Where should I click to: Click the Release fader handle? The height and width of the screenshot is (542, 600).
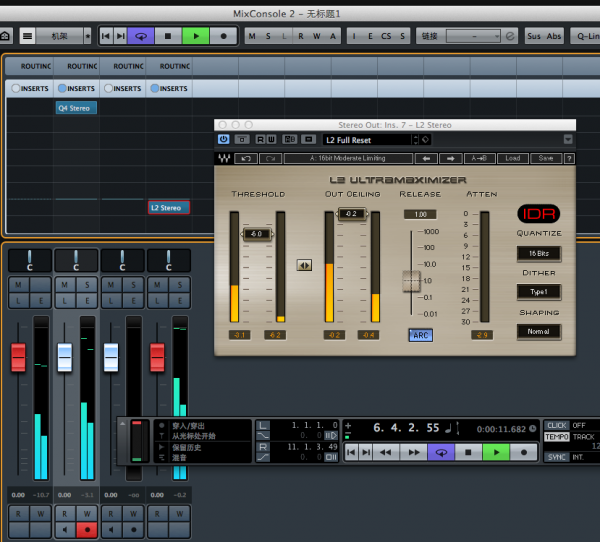pyautogui.click(x=411, y=281)
